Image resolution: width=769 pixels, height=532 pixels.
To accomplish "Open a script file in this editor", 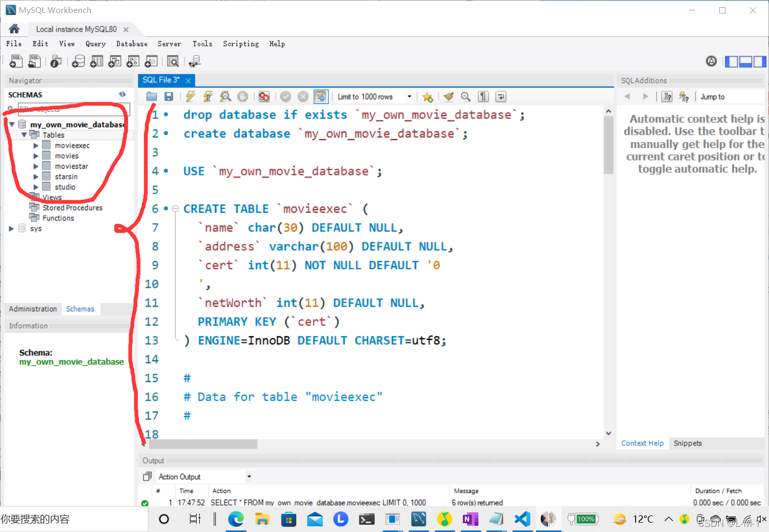I will (152, 97).
